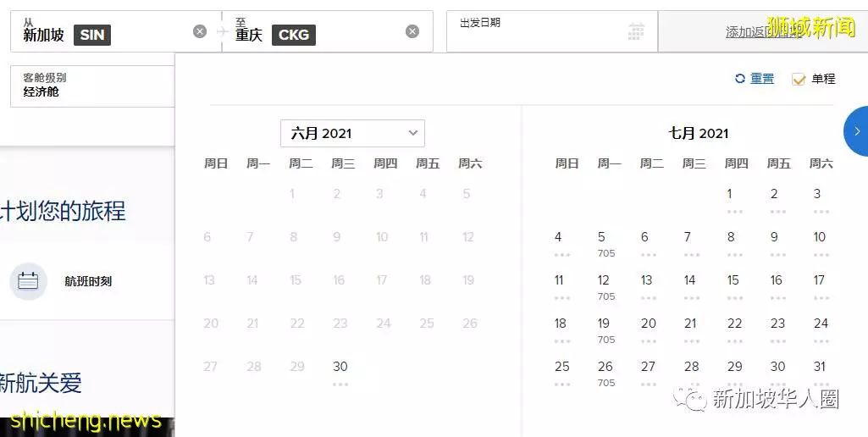Open the 航班时刻 calendar icon
This screenshot has height=437, width=868.
(28, 281)
